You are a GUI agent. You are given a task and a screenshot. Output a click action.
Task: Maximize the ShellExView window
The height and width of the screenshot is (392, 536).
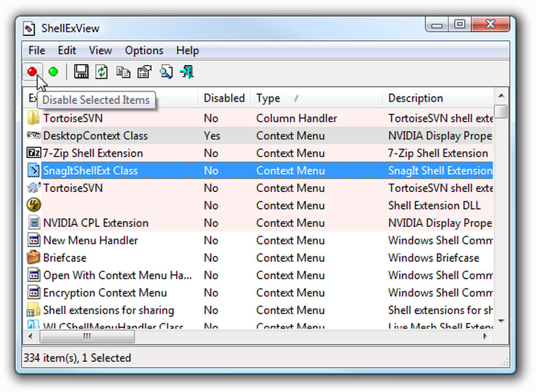point(460,25)
